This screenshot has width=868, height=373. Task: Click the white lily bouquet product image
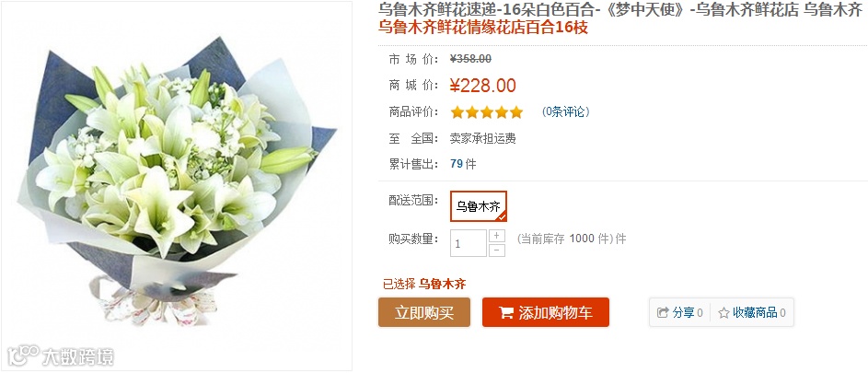pos(177,186)
